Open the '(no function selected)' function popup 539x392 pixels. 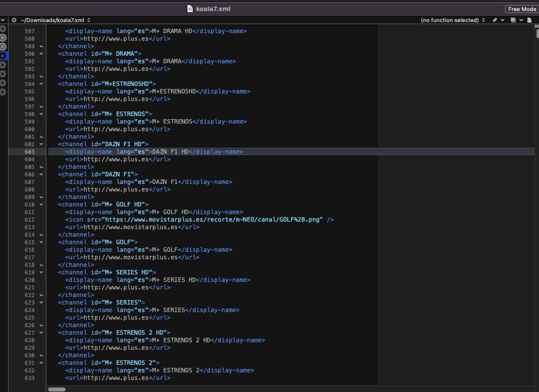tap(453, 20)
